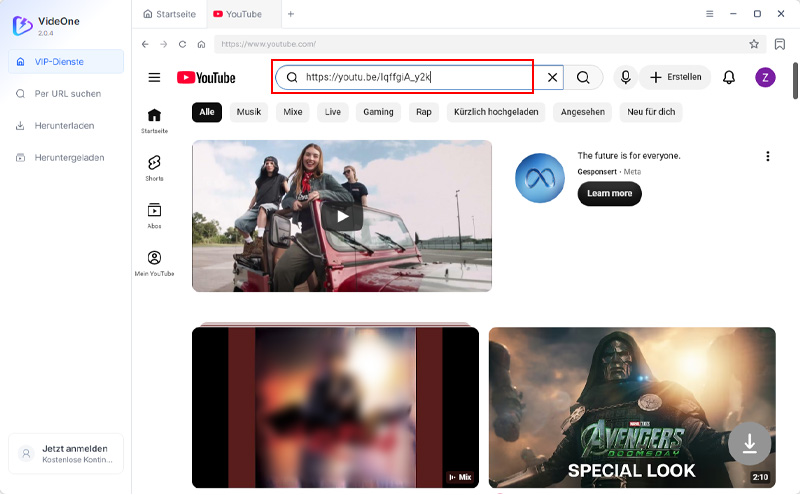The height and width of the screenshot is (495, 800).
Task: Click the YouTube logo
Action: (206, 78)
